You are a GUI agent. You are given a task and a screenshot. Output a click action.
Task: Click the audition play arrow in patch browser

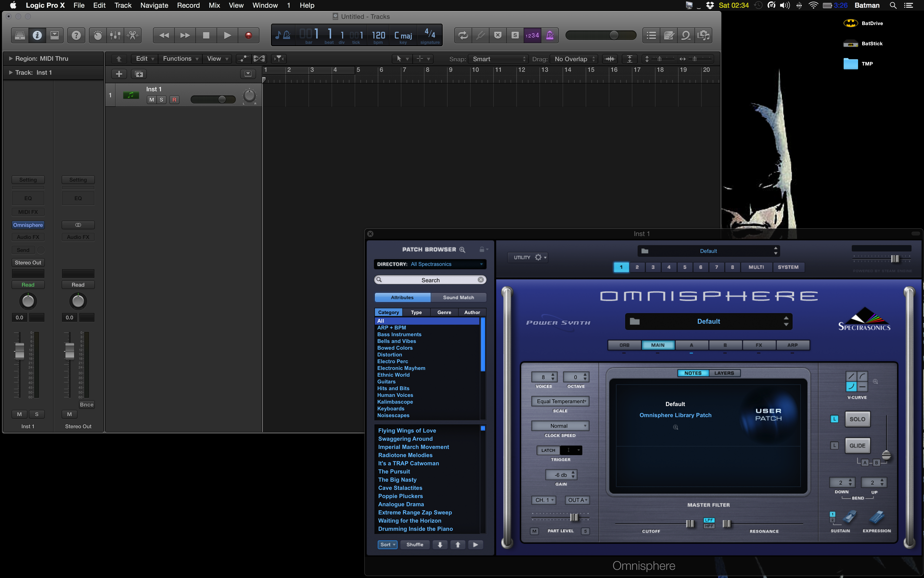coord(475,544)
